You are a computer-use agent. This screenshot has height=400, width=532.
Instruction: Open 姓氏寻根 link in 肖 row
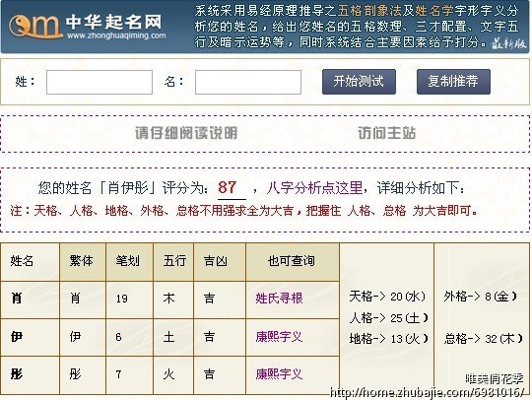pyautogui.click(x=279, y=299)
